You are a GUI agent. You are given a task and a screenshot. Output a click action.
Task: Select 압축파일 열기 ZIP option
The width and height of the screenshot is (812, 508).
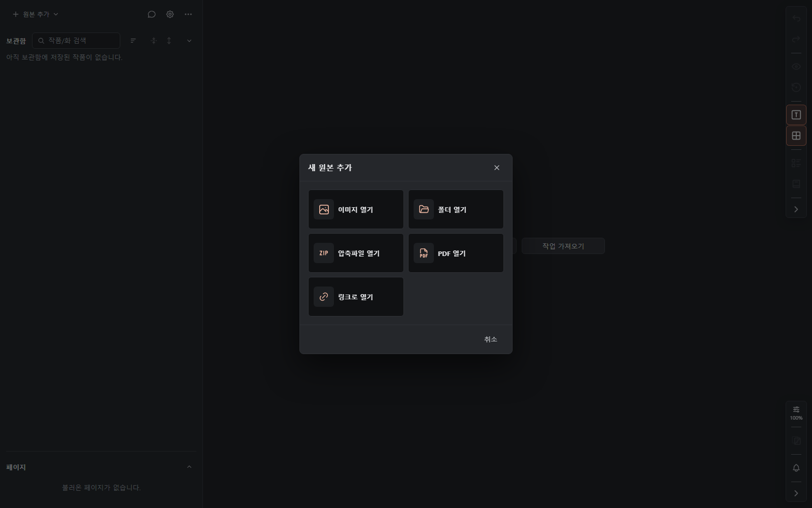tap(356, 253)
